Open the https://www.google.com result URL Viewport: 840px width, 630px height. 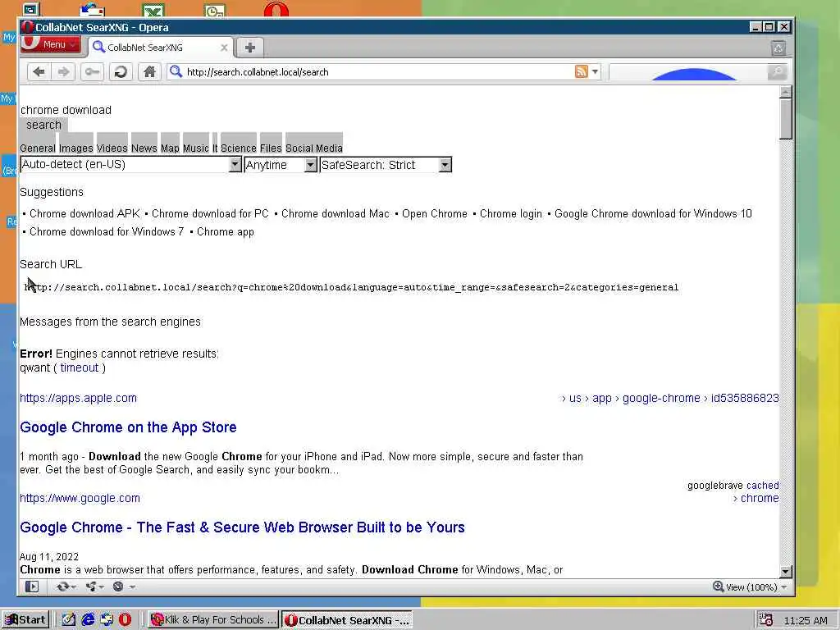80,498
